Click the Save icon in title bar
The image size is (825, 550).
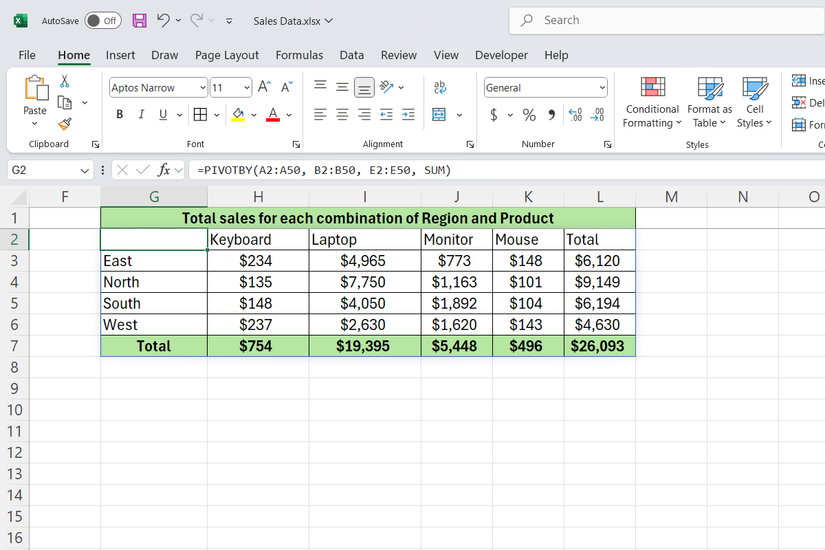point(139,20)
